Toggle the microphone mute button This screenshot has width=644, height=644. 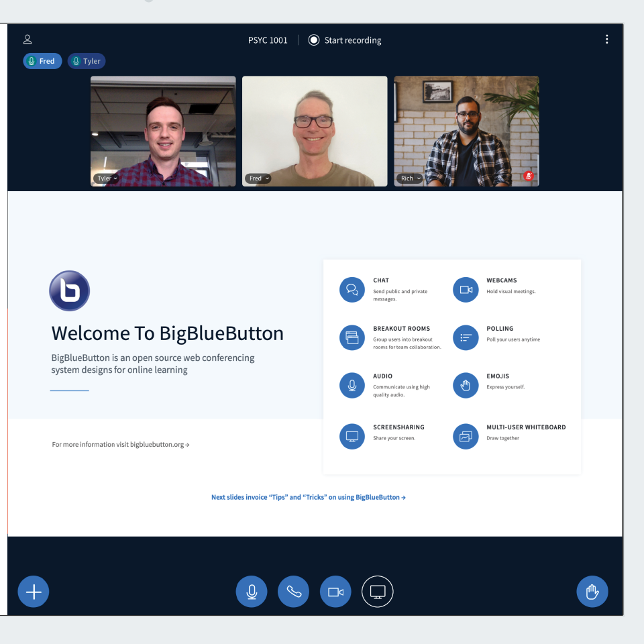252,592
